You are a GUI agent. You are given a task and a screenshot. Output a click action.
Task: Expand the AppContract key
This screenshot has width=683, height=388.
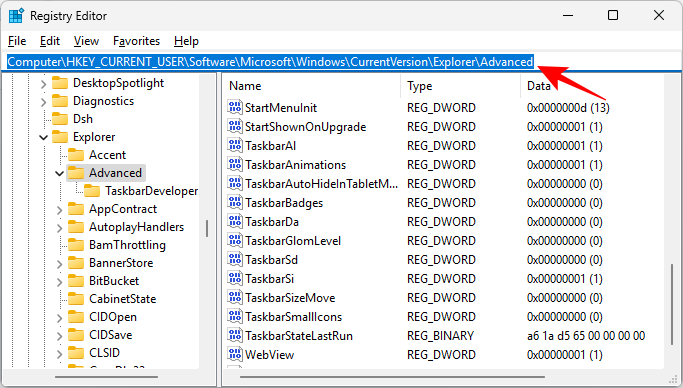pos(59,209)
